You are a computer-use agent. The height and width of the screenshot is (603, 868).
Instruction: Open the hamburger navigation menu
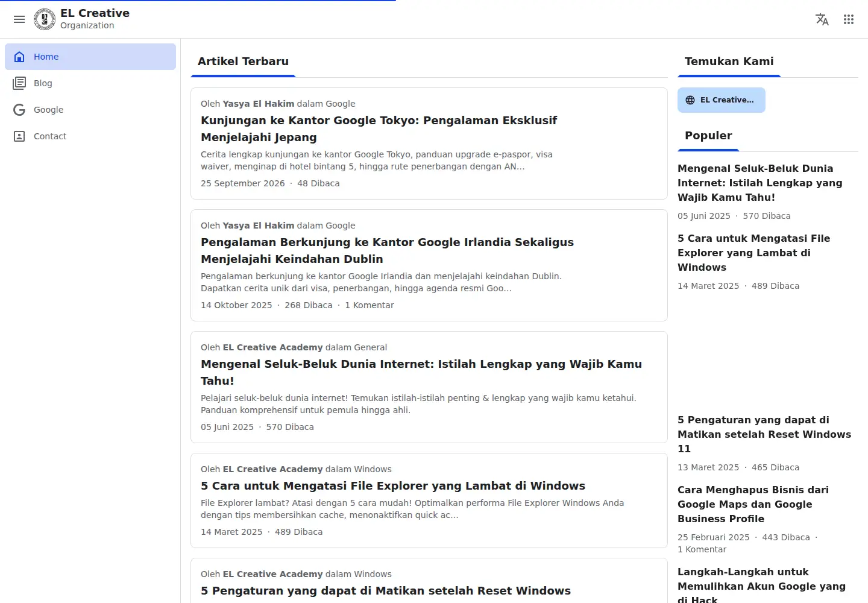pos(19,19)
